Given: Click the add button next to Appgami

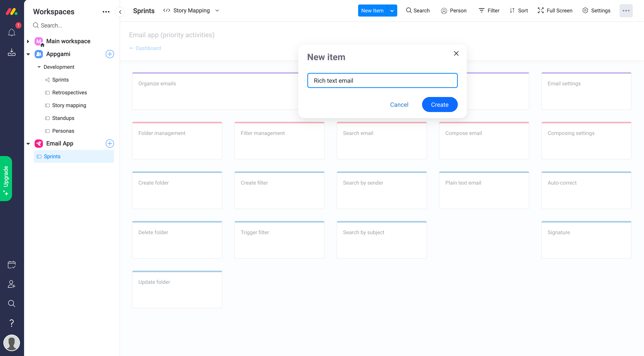Looking at the screenshot, I should [109, 54].
